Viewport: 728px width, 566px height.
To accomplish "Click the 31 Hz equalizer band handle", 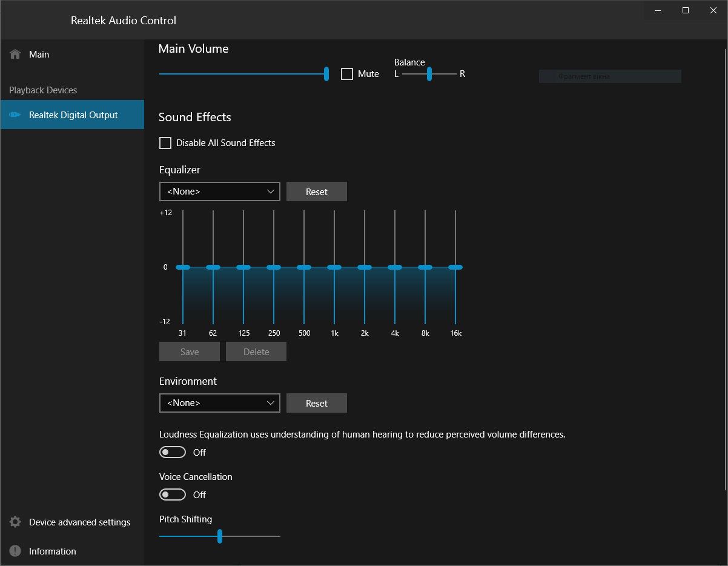I will pos(183,267).
